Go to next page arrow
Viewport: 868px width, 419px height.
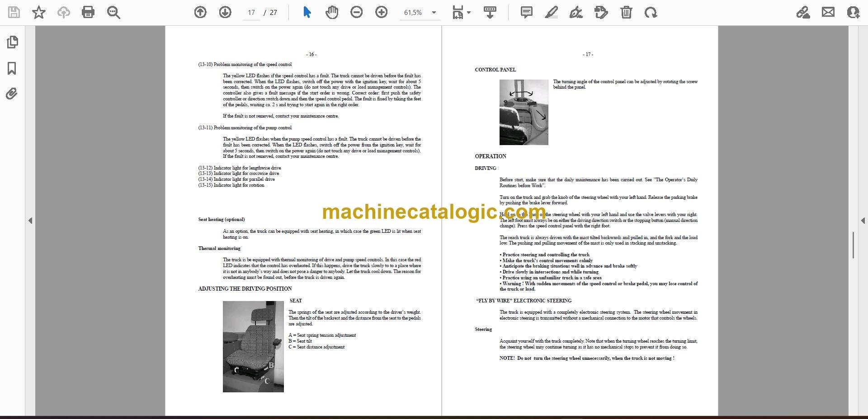coord(225,12)
